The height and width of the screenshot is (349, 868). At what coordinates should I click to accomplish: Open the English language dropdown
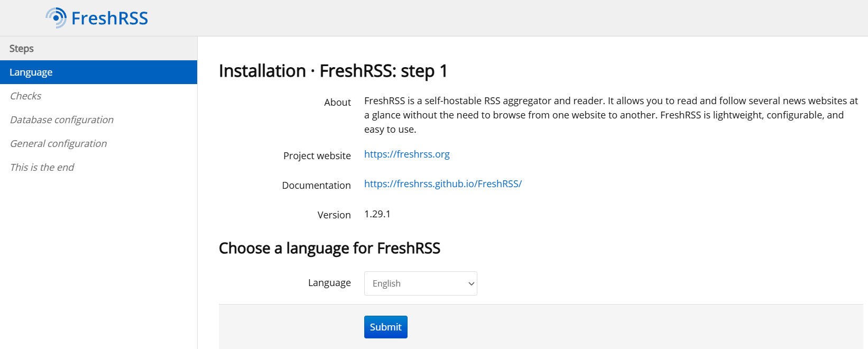(x=420, y=283)
